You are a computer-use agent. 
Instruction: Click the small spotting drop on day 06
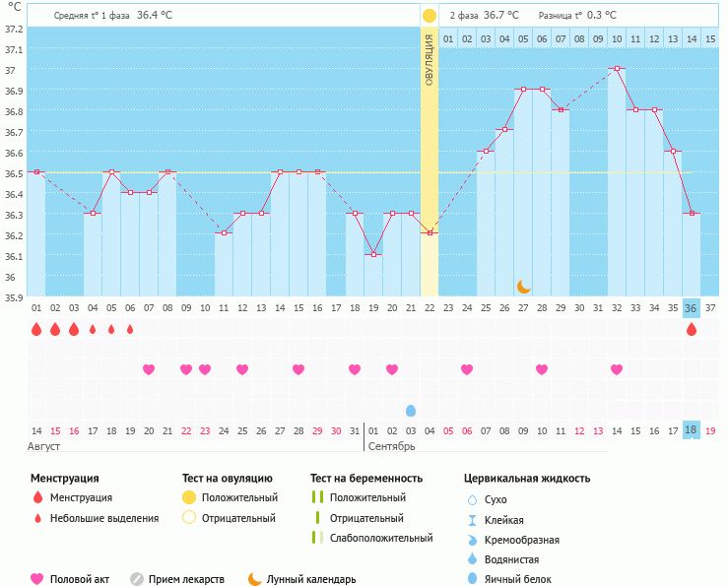click(130, 329)
